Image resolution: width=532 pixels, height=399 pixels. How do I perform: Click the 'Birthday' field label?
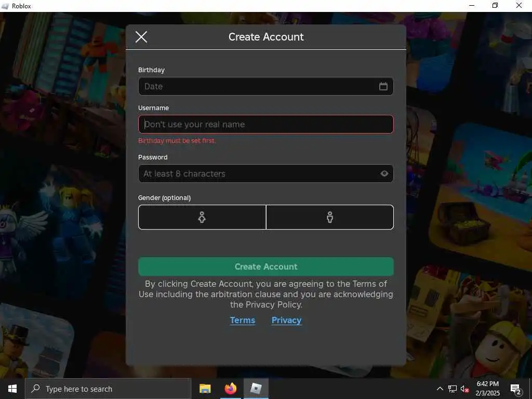tap(151, 70)
